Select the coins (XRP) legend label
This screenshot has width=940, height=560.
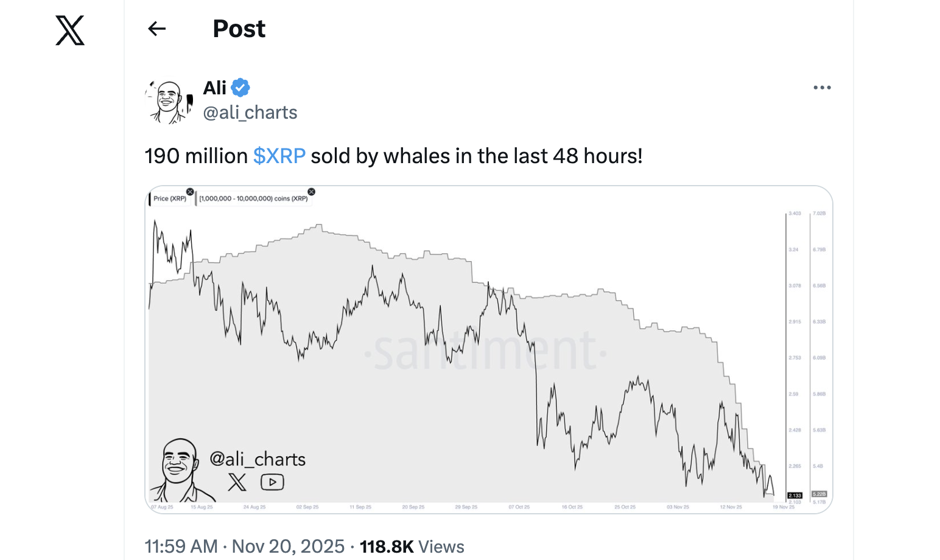(x=253, y=198)
